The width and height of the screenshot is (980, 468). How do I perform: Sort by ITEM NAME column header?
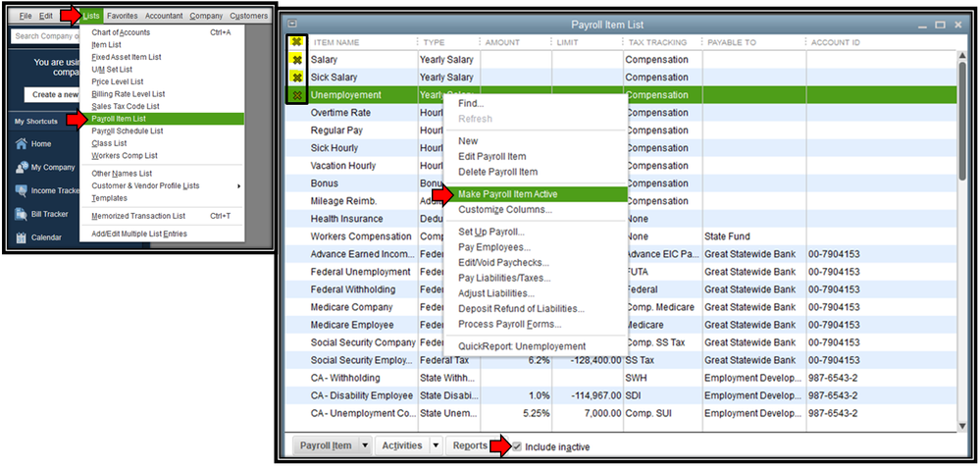335,42
